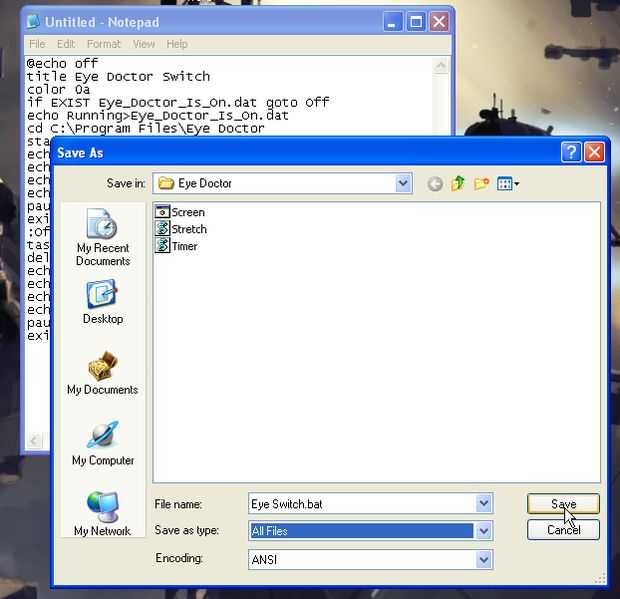Expand the File name dropdown arrow
This screenshot has width=620, height=599.
484,503
